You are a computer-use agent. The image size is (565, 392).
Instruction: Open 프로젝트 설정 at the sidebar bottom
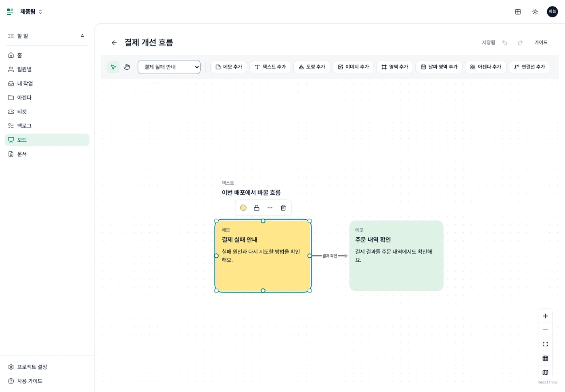coord(47,367)
